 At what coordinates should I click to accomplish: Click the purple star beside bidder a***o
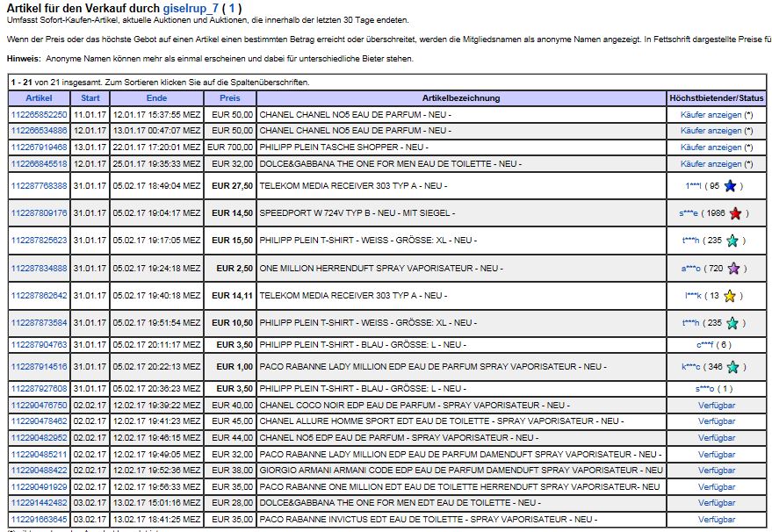coord(733,269)
